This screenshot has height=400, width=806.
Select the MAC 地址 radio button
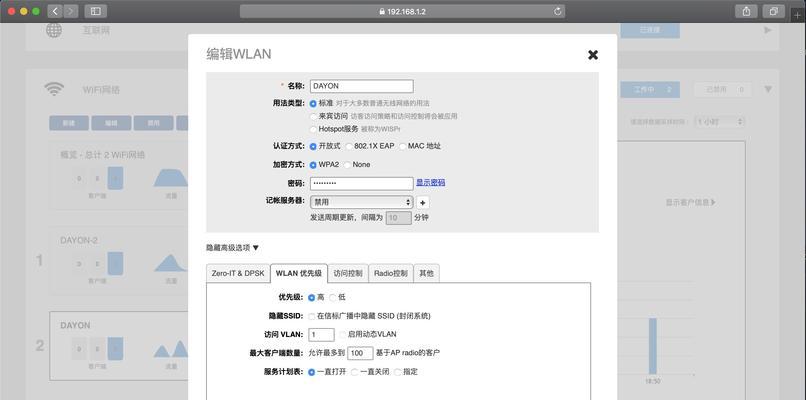coord(402,147)
